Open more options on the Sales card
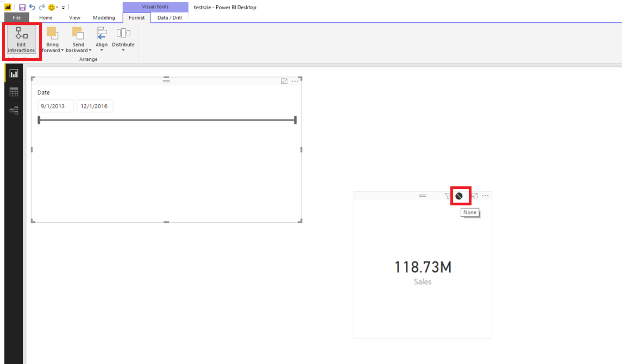This screenshot has height=364, width=622. [485, 196]
